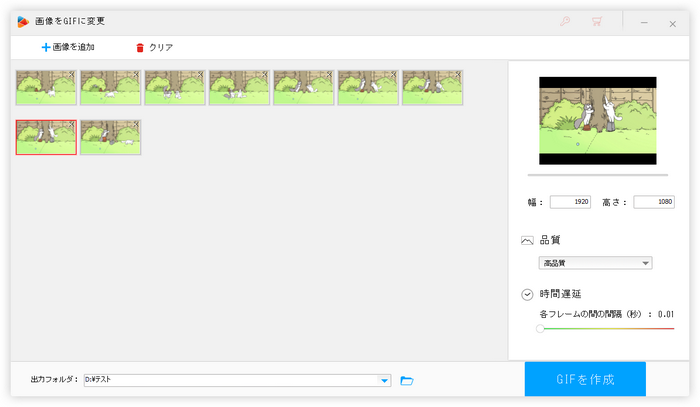Image resolution: width=700 pixels, height=407 pixels.
Task: Click the 画像を追加 add image button
Action: click(x=68, y=47)
